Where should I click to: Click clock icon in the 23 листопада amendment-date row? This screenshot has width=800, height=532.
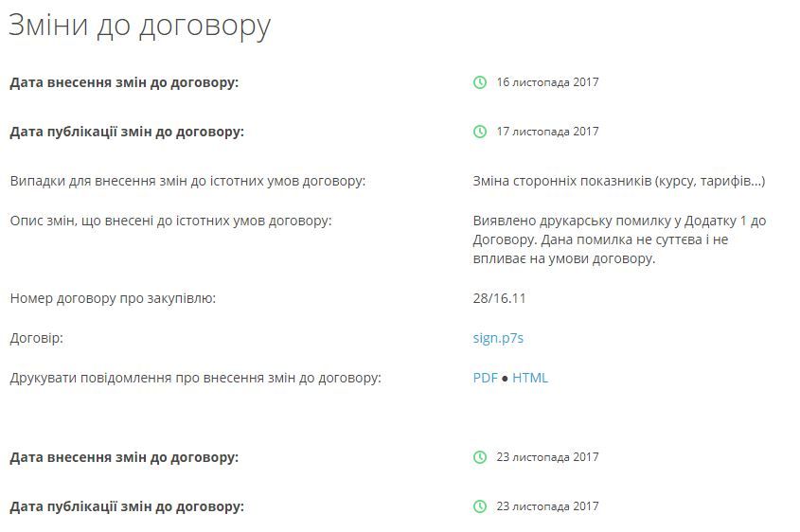click(x=480, y=457)
